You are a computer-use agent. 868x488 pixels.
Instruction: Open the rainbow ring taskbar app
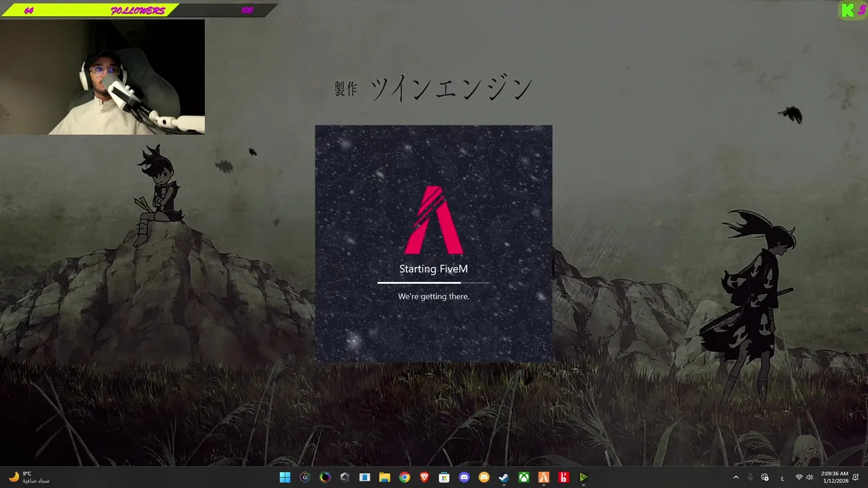[x=325, y=477]
